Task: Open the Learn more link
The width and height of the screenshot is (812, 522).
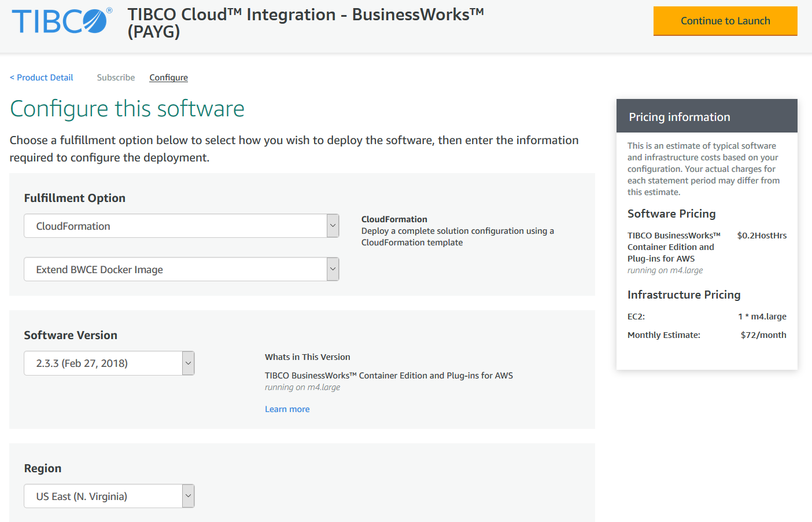Action: click(287, 409)
